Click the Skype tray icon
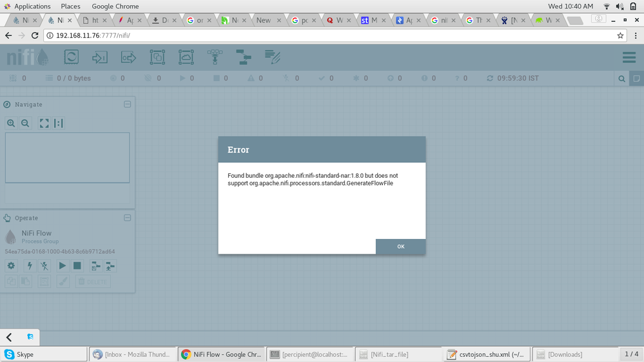This screenshot has width=644, height=362. [30, 336]
